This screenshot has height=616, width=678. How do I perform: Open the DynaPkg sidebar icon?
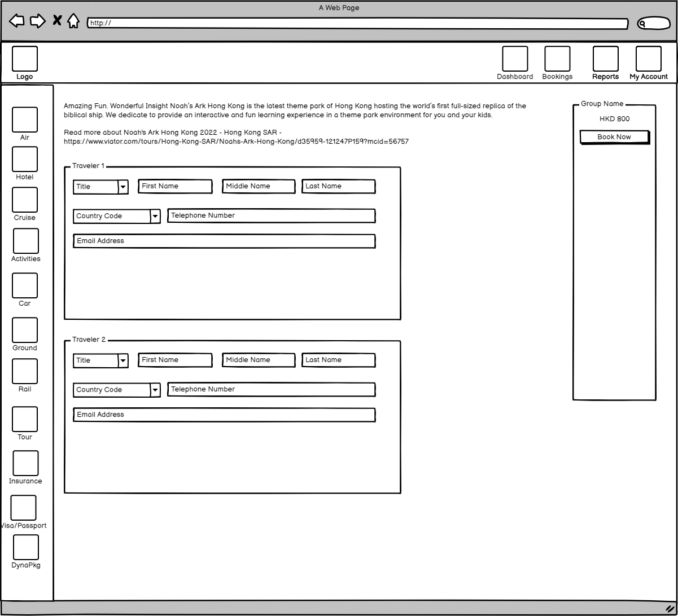(26, 548)
